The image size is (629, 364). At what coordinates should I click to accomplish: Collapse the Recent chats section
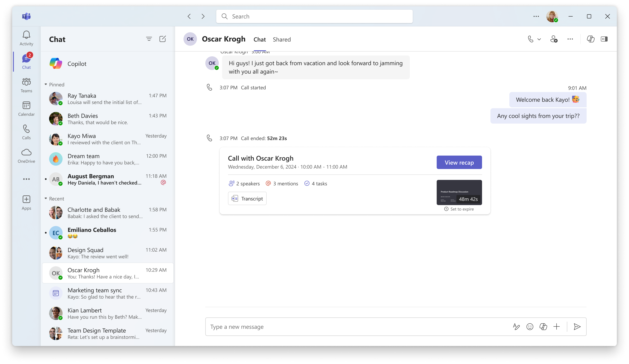46,198
